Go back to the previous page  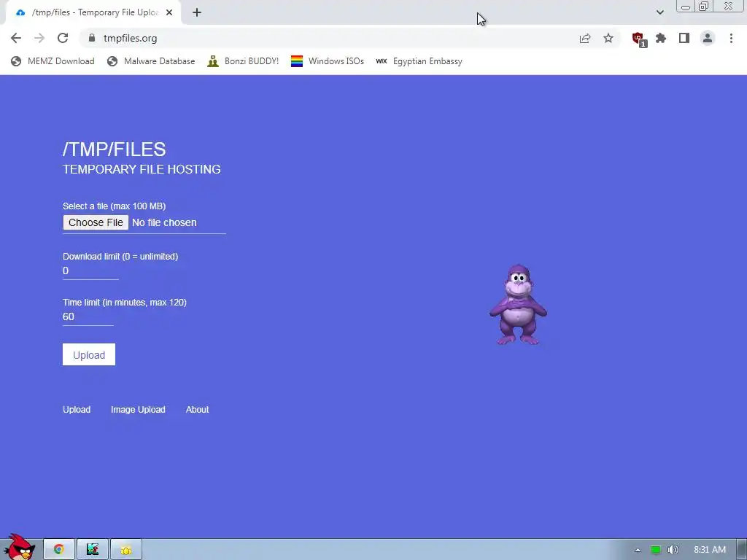[x=16, y=38]
